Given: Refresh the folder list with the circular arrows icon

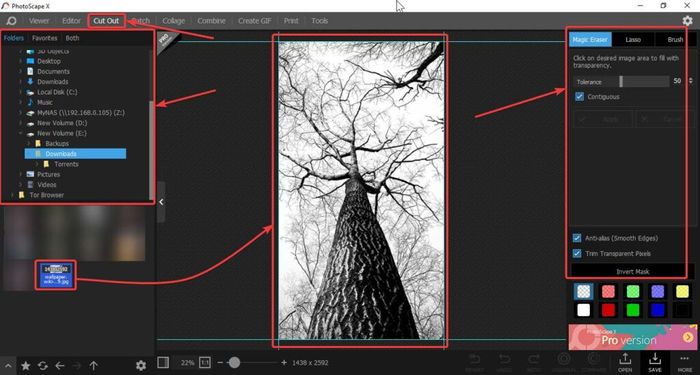Looking at the screenshot, I should (42, 366).
